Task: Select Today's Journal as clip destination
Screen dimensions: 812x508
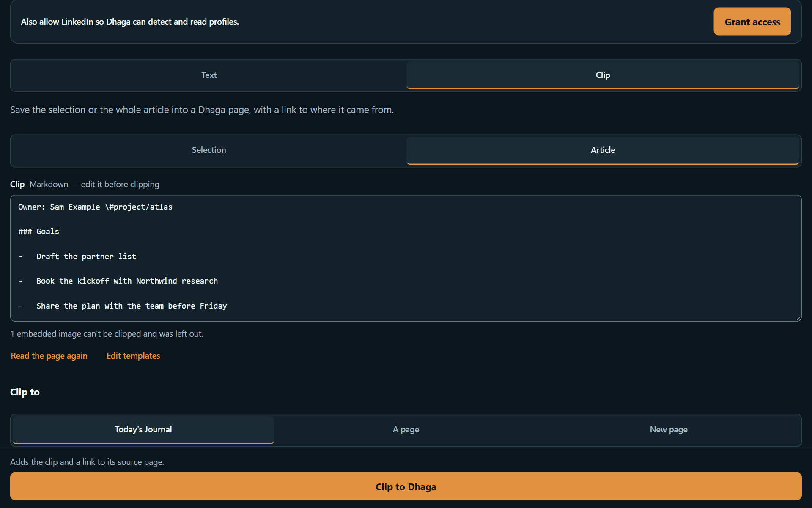Action: [143, 430]
